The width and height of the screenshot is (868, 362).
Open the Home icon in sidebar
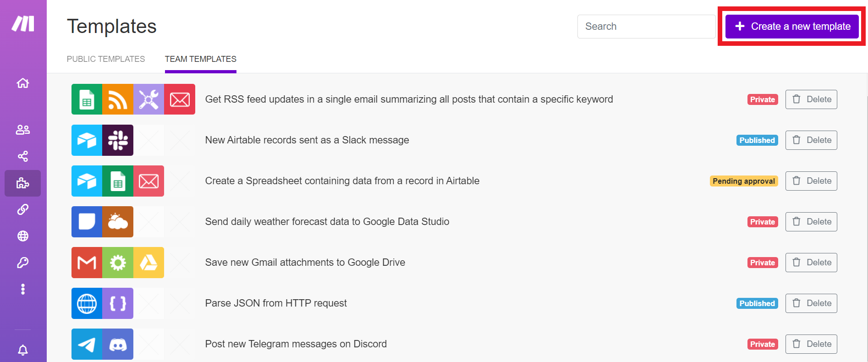pos(23,83)
